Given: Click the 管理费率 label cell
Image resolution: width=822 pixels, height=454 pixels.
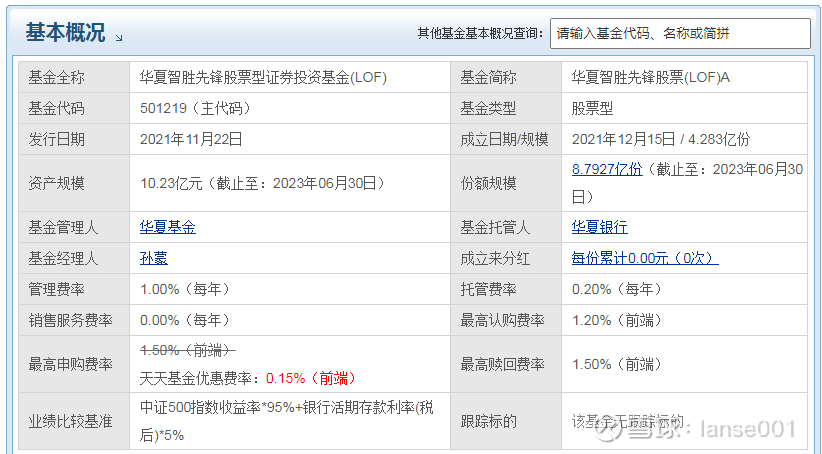Looking at the screenshot, I should tap(74, 289).
